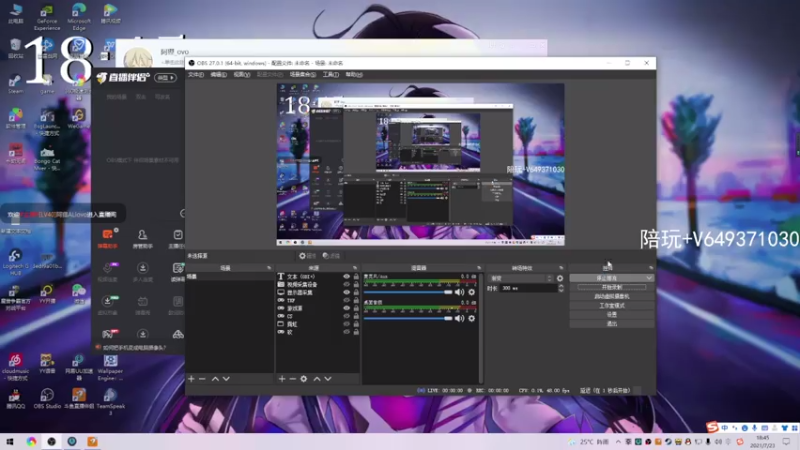Open the 编辑(E) menu in OBS
This screenshot has width=800, height=450.
coord(218,74)
